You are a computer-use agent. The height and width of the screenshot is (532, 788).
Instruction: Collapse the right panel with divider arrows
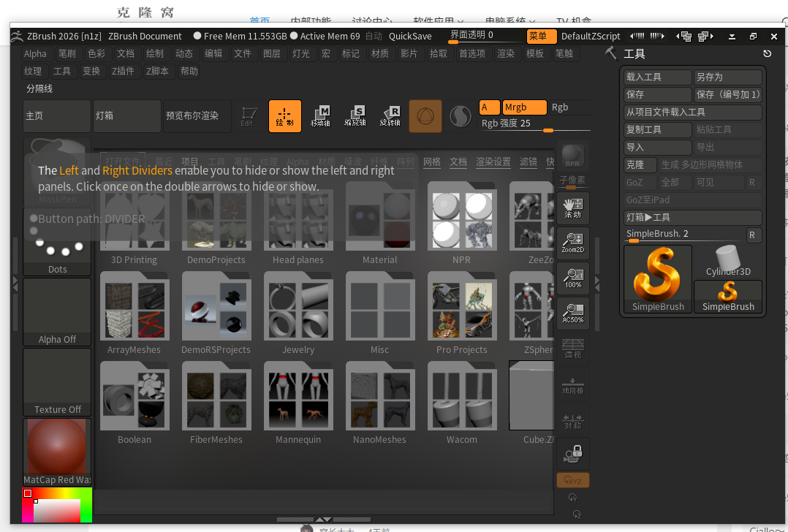[x=597, y=283]
